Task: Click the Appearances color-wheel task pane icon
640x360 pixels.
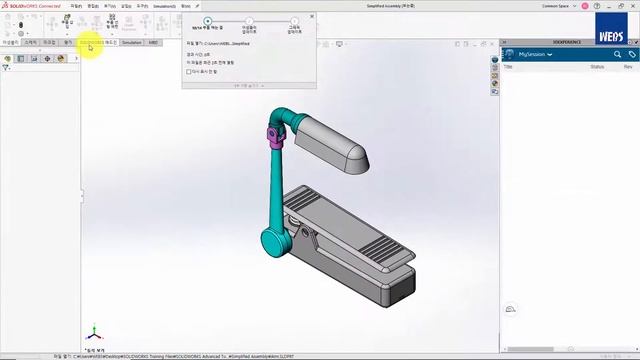Action: pos(495,84)
